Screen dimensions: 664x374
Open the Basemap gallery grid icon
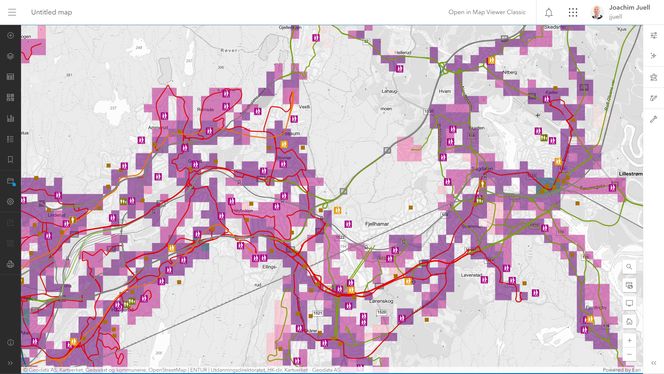pyautogui.click(x=11, y=97)
